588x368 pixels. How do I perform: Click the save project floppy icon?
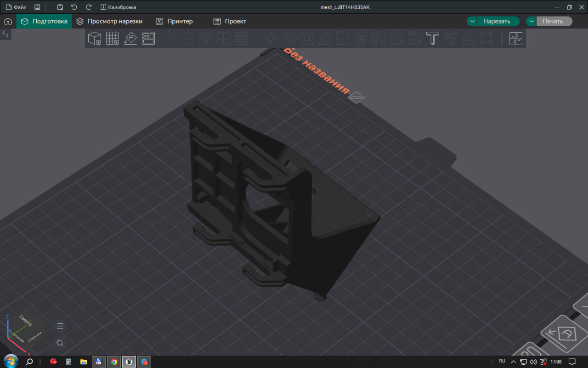click(x=60, y=7)
